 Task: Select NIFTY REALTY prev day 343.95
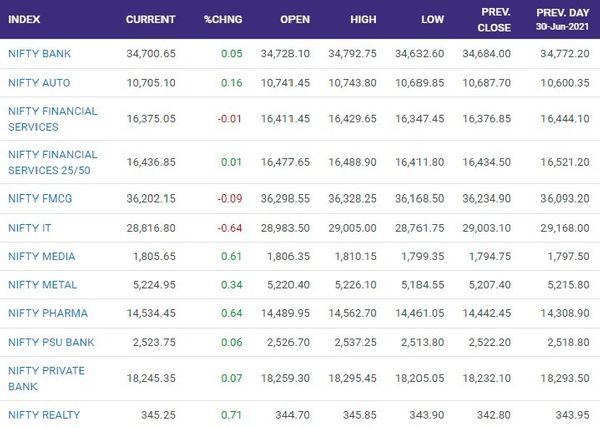pyautogui.click(x=573, y=415)
